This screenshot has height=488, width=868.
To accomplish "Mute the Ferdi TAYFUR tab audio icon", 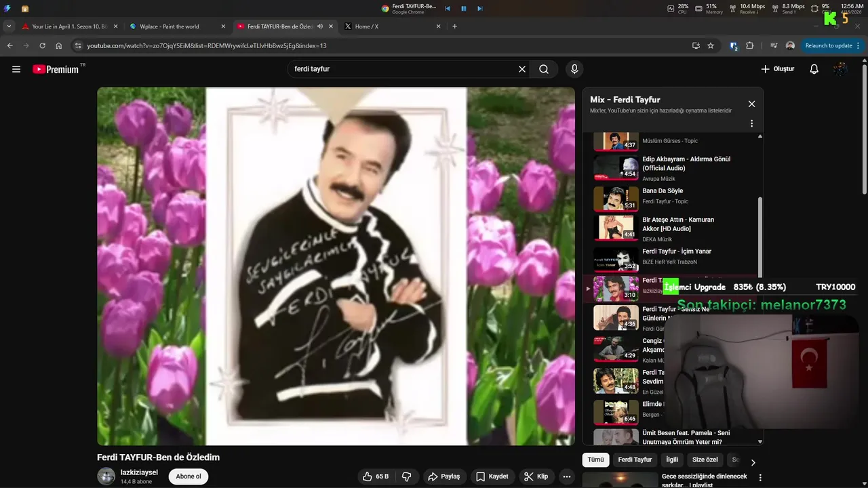I will point(319,26).
